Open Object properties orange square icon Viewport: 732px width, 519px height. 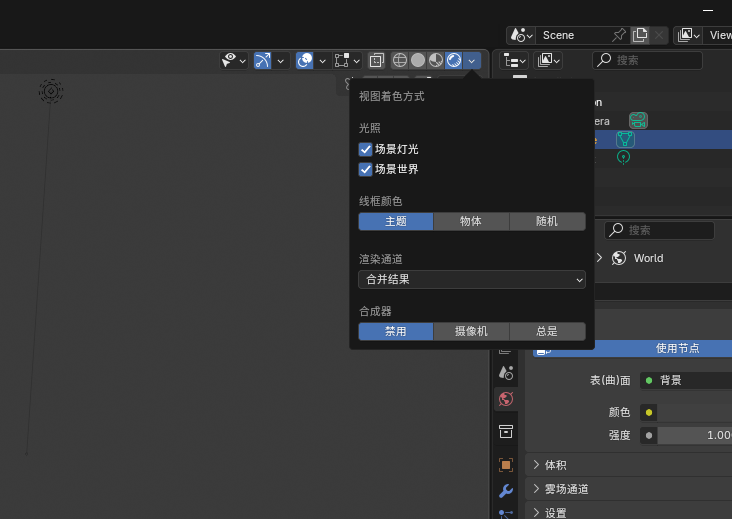(x=506, y=464)
